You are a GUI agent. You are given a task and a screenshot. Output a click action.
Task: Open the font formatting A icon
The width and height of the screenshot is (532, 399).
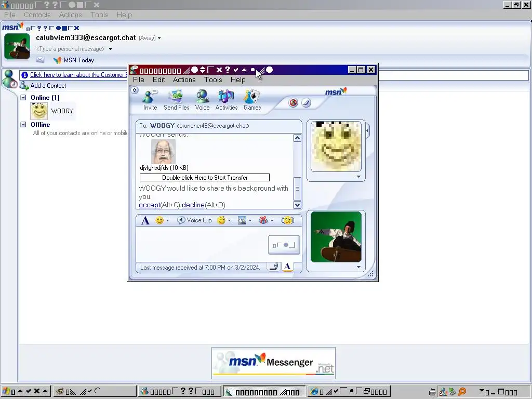(145, 220)
